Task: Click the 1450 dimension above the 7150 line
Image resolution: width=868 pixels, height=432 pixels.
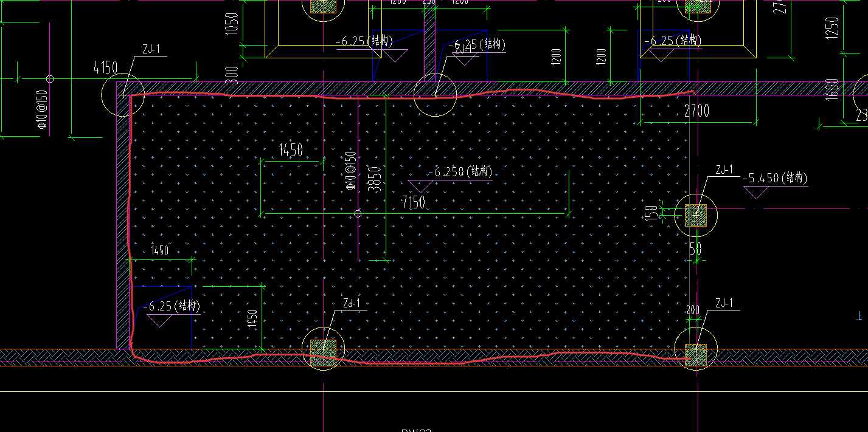Action: click(291, 150)
